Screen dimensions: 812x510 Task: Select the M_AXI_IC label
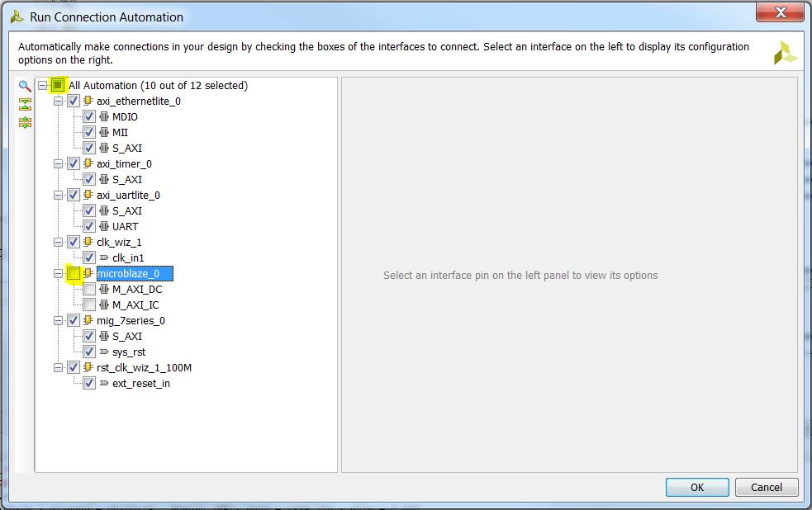[x=135, y=305]
